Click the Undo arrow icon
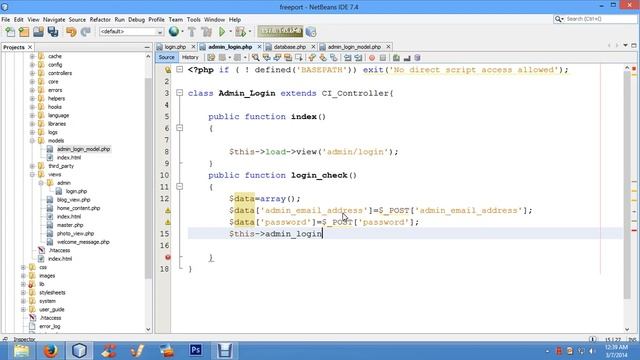The height and width of the screenshot is (360, 640). (x=71, y=32)
